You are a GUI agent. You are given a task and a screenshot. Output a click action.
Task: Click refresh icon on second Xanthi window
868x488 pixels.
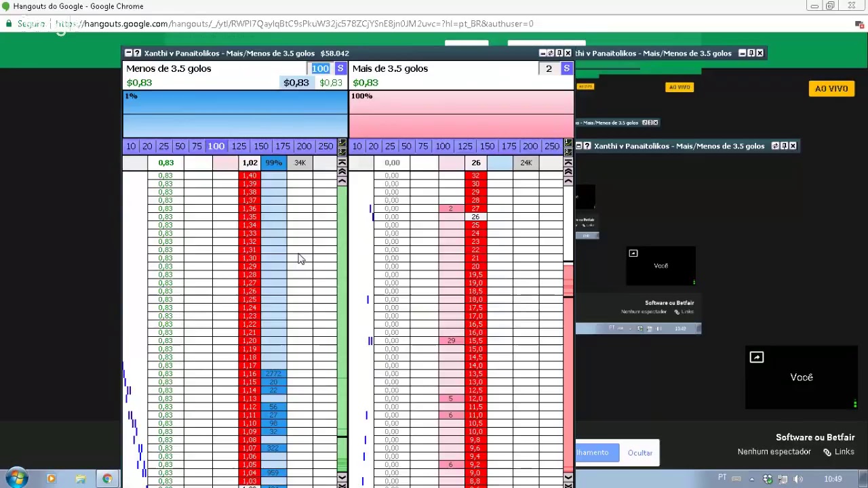776,146
